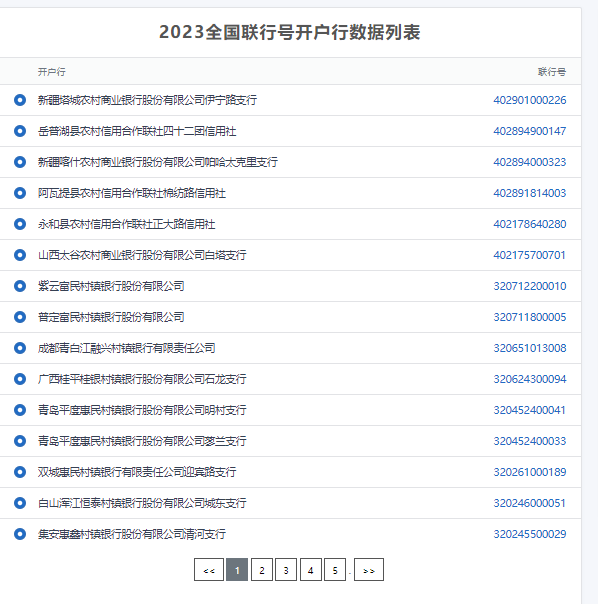Open bank code link 320246000051
The width and height of the screenshot is (598, 604).
[529, 503]
